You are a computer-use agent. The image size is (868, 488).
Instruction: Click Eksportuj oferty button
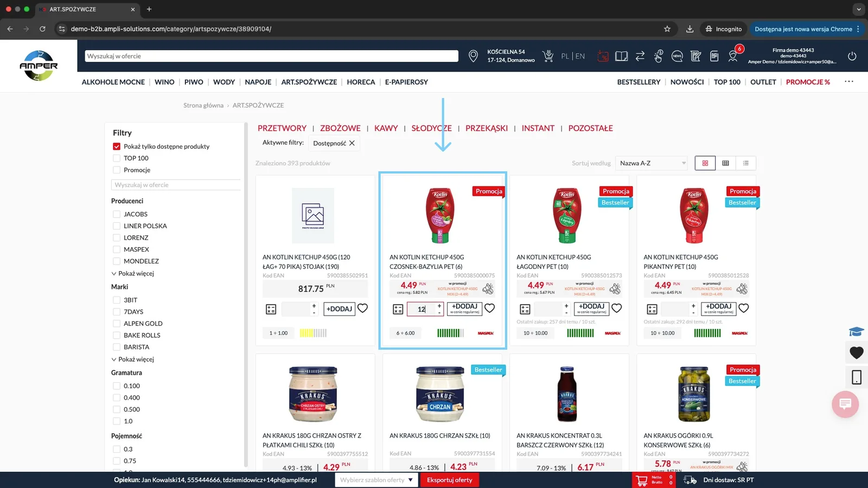[449, 480]
